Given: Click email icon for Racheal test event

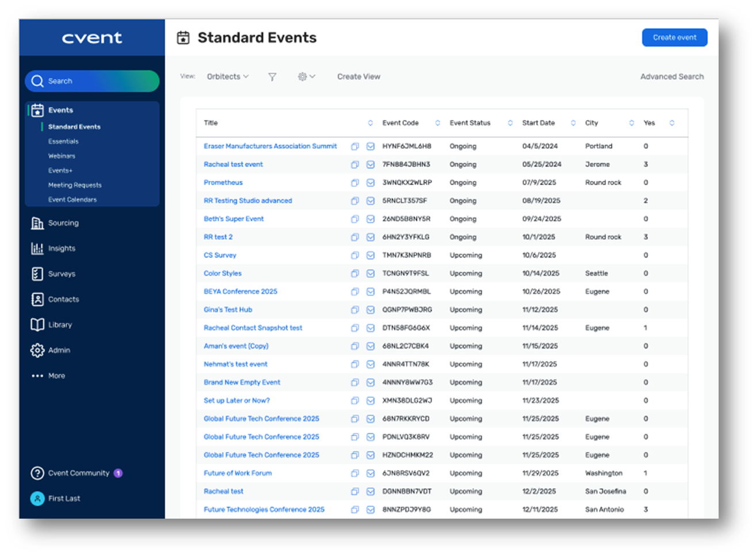Looking at the screenshot, I should [x=371, y=164].
